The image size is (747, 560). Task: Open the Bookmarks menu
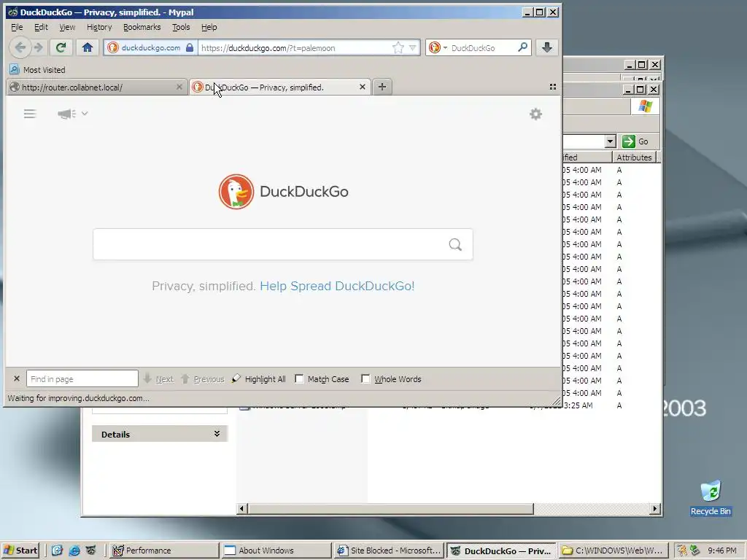coord(142,27)
